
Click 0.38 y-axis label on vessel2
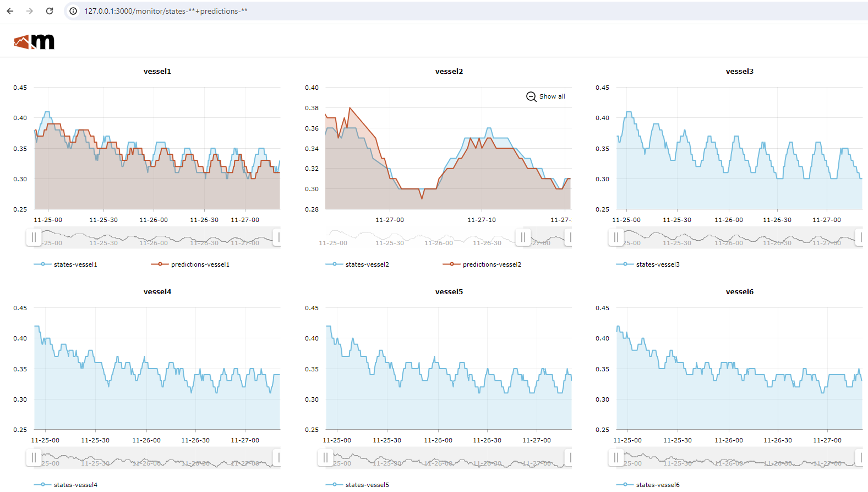pos(312,108)
